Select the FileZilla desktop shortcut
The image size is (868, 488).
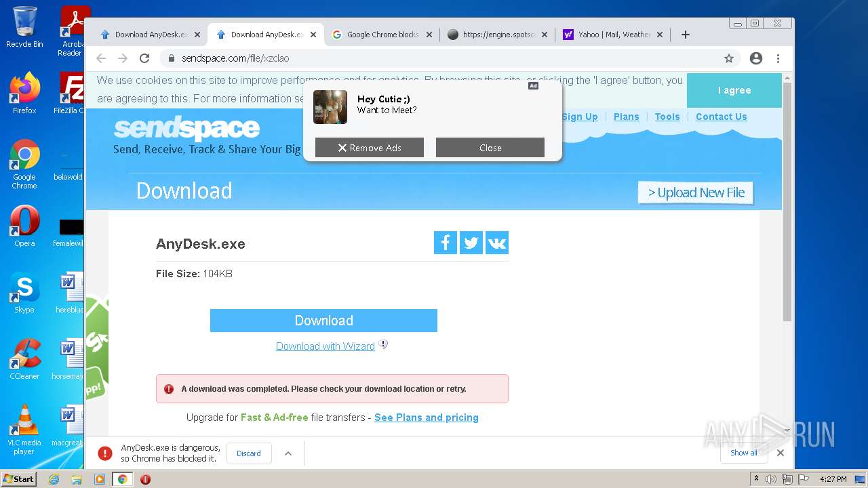pos(69,93)
